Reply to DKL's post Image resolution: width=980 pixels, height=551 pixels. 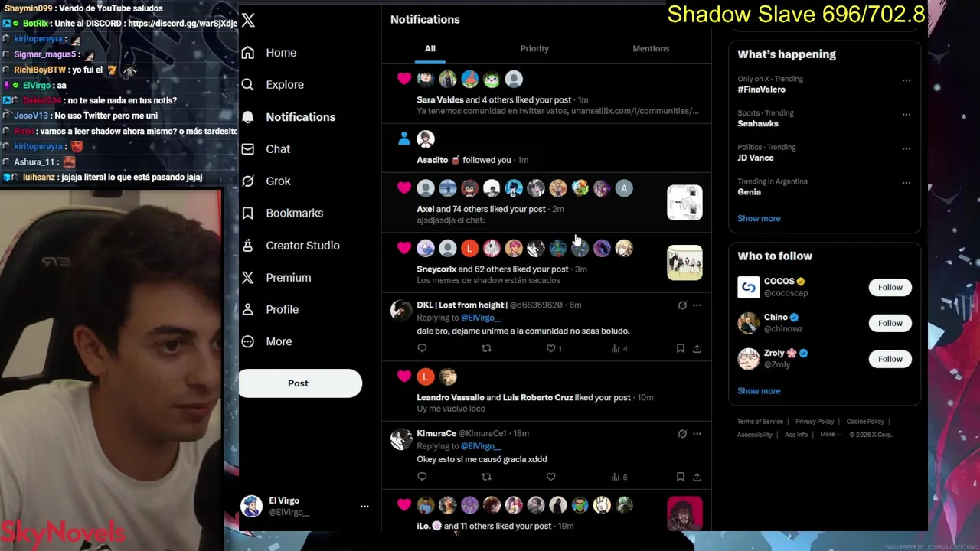pyautogui.click(x=422, y=348)
